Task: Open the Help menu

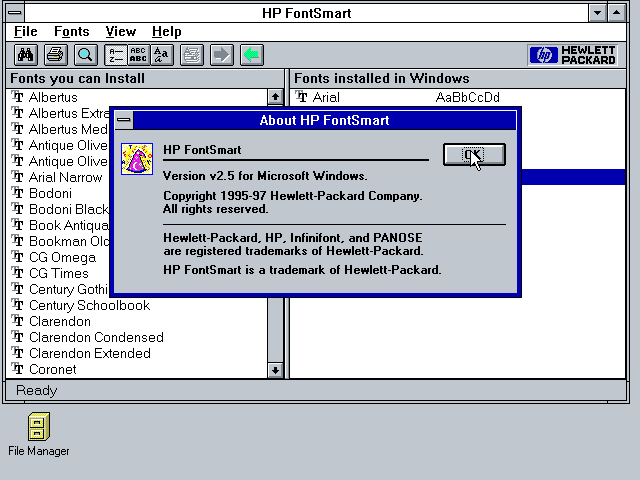Action: click(x=167, y=31)
